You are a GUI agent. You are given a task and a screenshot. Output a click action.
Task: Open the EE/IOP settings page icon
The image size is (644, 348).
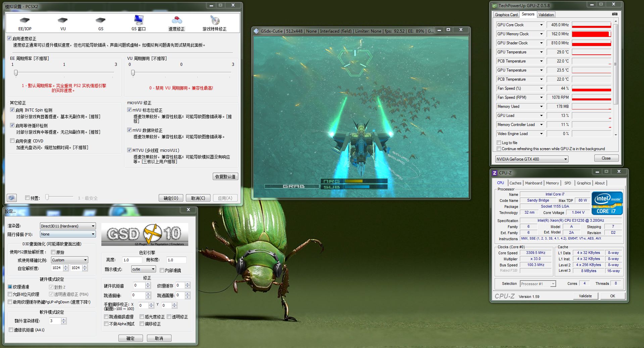25,20
